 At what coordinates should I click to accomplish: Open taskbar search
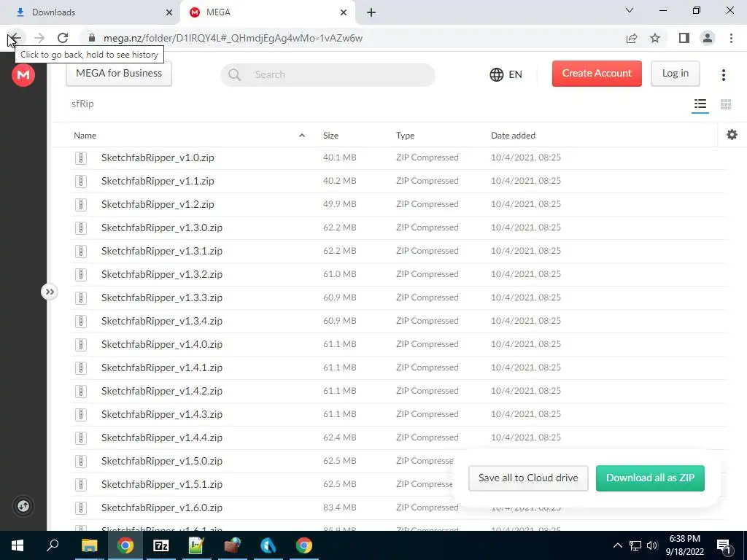(x=53, y=545)
